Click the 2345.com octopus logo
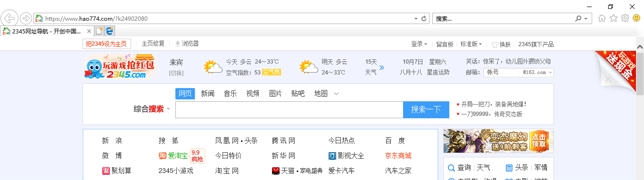The height and width of the screenshot is (180, 644). click(120, 66)
